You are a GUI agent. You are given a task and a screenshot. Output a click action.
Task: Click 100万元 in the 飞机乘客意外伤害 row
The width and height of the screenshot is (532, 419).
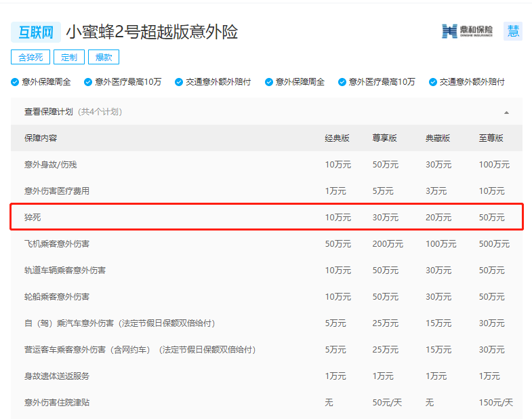(441, 244)
